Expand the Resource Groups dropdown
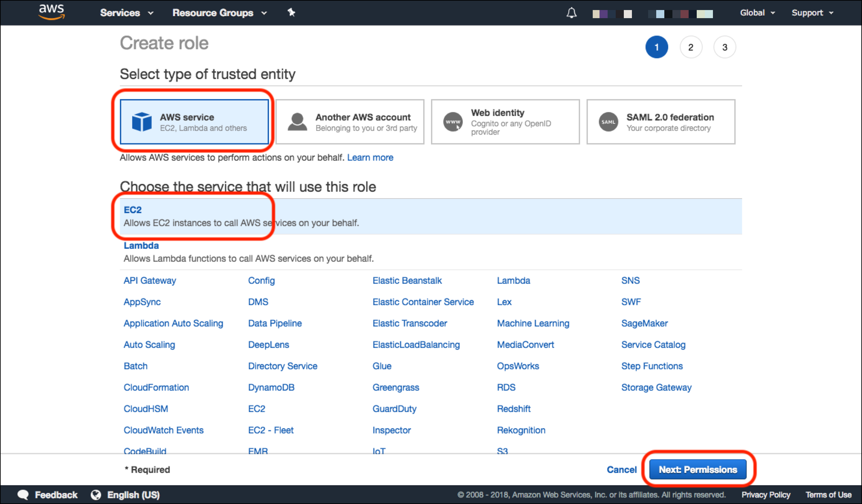Viewport: 862px width, 504px height. click(220, 13)
